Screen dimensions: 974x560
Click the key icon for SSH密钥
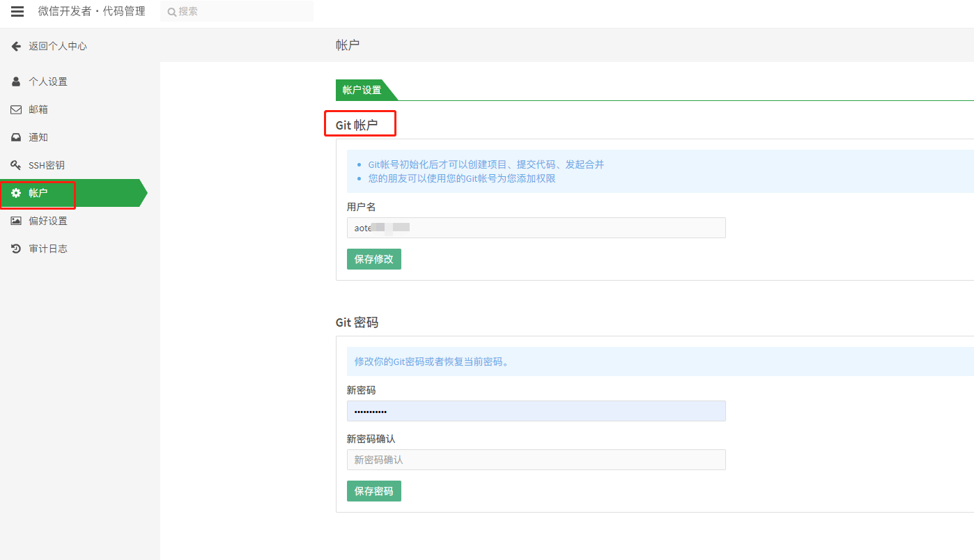[x=16, y=165]
